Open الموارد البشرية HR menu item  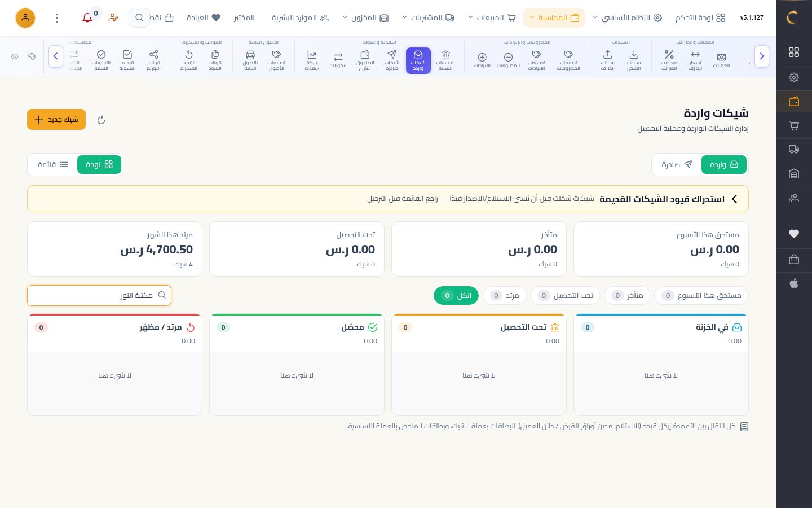tap(300, 18)
